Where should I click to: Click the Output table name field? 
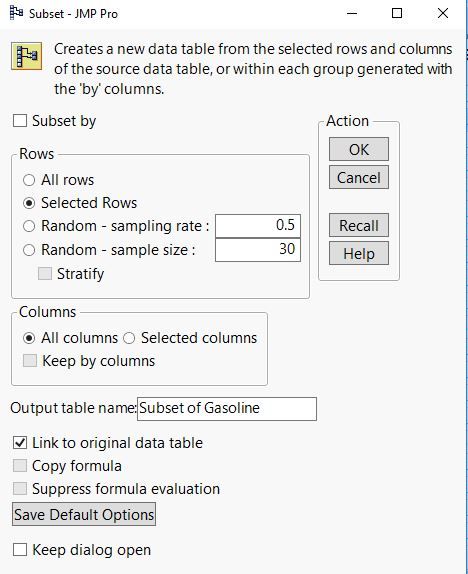(x=227, y=409)
